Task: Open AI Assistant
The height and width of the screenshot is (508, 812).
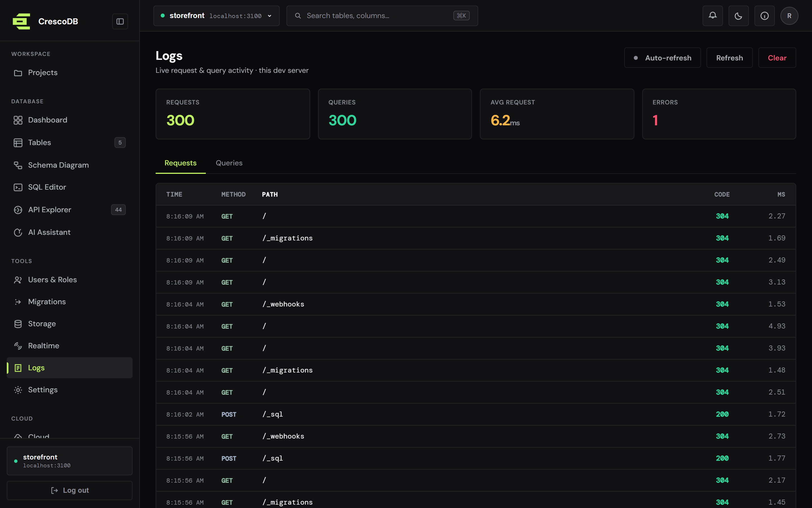Action: tap(69, 232)
